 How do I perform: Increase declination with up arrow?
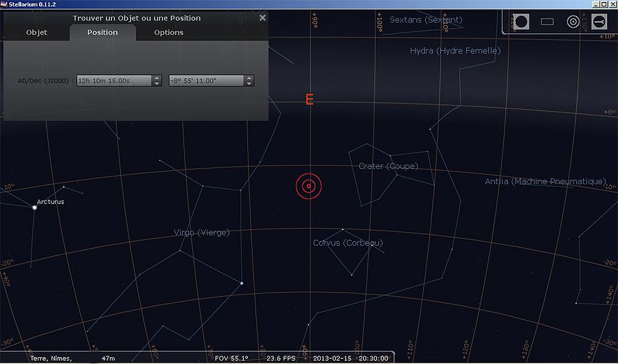point(249,78)
